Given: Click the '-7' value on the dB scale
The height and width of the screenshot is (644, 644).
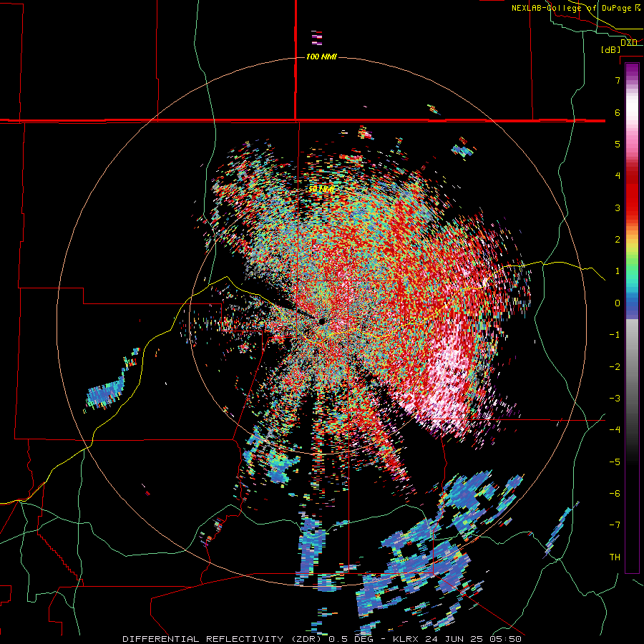Looking at the screenshot, I should (615, 525).
